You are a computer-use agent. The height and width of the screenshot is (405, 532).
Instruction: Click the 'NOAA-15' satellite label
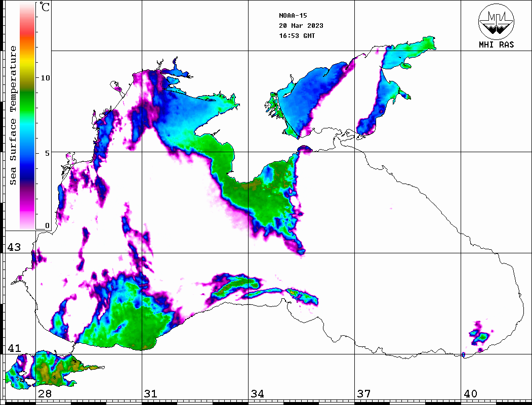point(293,16)
